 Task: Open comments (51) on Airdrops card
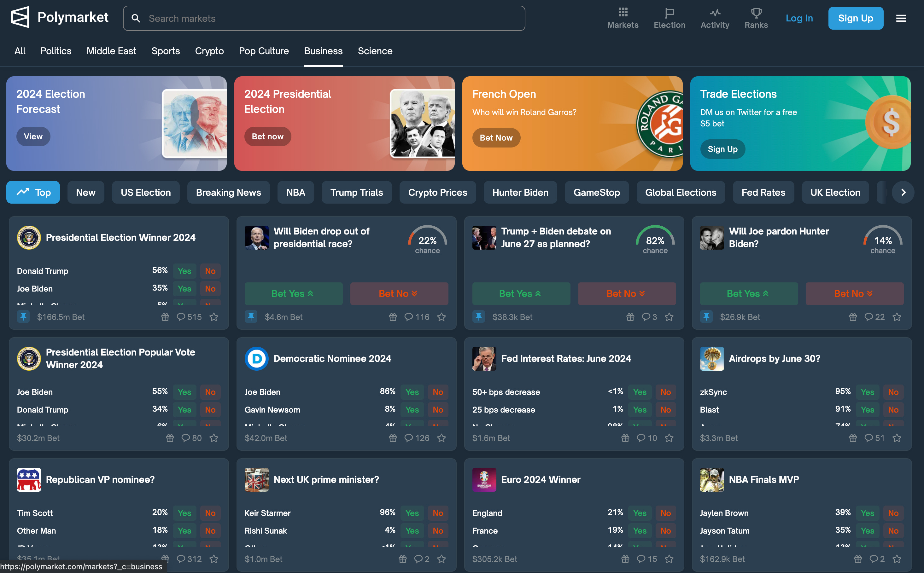click(874, 438)
